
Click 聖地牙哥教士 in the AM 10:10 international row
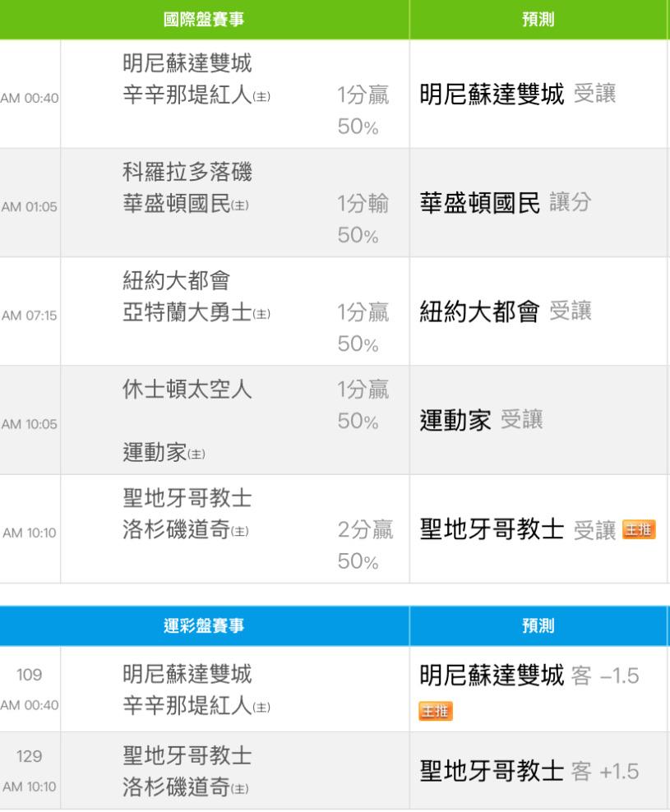pos(187,498)
